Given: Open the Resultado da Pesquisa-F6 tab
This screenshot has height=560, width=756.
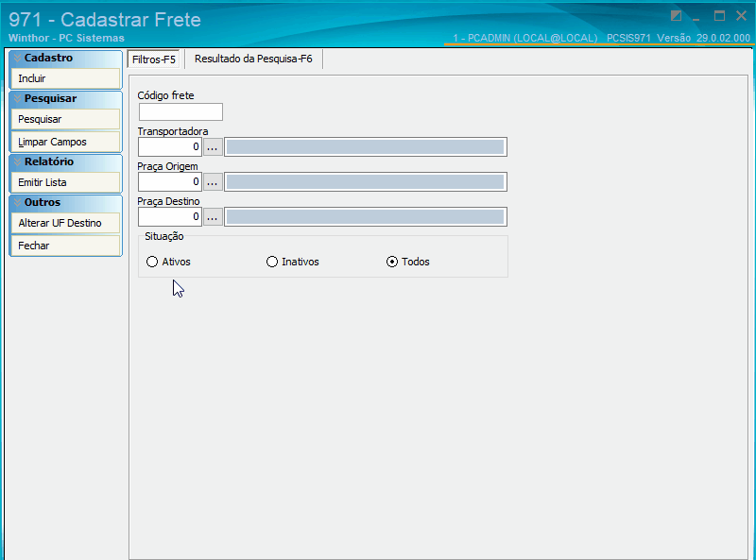Looking at the screenshot, I should [253, 59].
